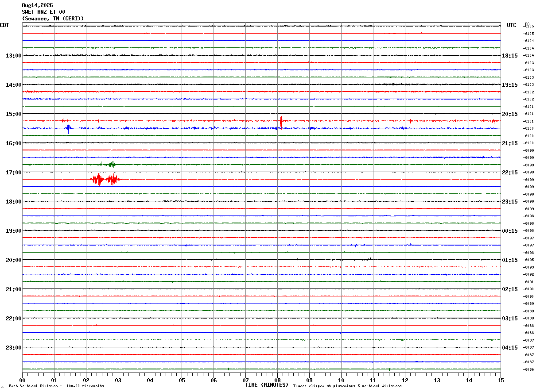
Task: Click the 15 minute axis tick label
Action: [501, 380]
